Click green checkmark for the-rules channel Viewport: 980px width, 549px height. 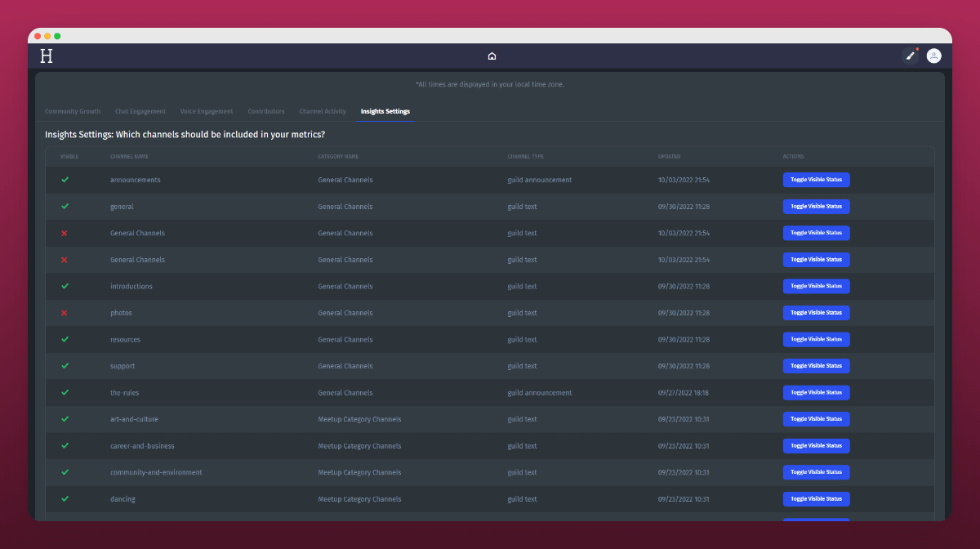(65, 393)
